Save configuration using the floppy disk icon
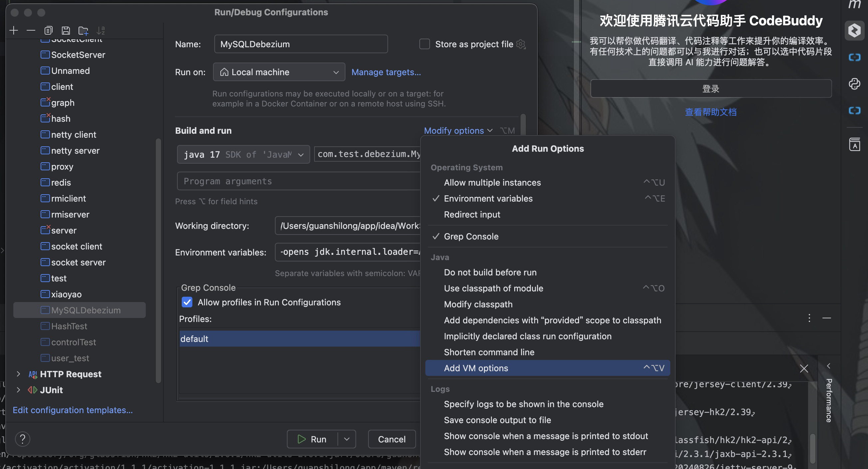868x469 pixels. (x=66, y=31)
